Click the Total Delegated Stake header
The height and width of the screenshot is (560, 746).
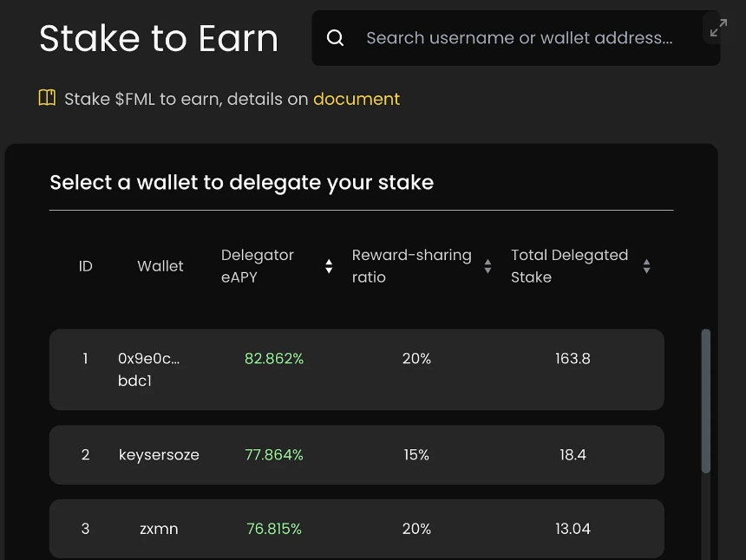pyautogui.click(x=570, y=266)
